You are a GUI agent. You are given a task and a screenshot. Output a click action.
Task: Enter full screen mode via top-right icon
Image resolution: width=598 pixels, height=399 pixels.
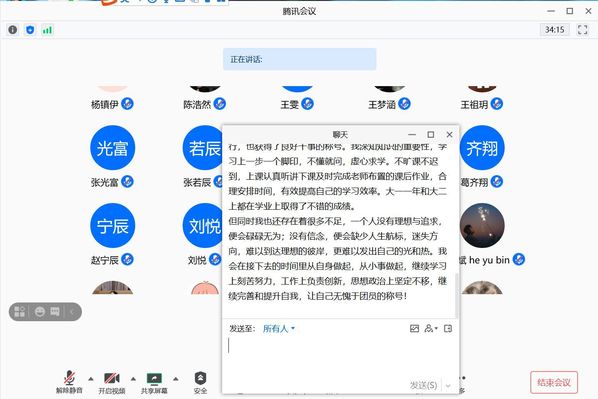(582, 30)
